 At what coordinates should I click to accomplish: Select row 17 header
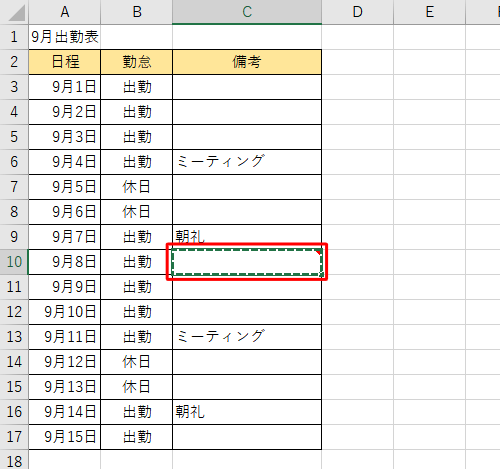coord(14,437)
